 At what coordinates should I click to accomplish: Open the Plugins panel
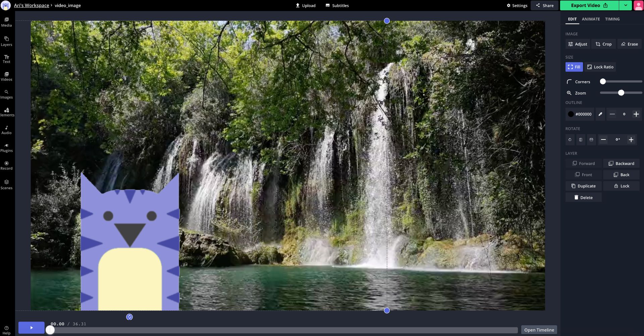(6, 148)
